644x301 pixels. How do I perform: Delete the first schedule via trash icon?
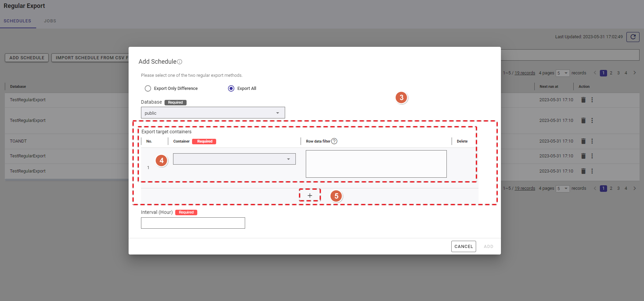(583, 100)
